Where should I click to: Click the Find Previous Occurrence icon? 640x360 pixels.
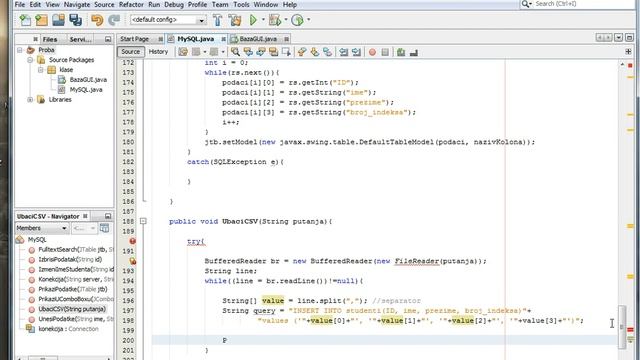tap(248, 52)
